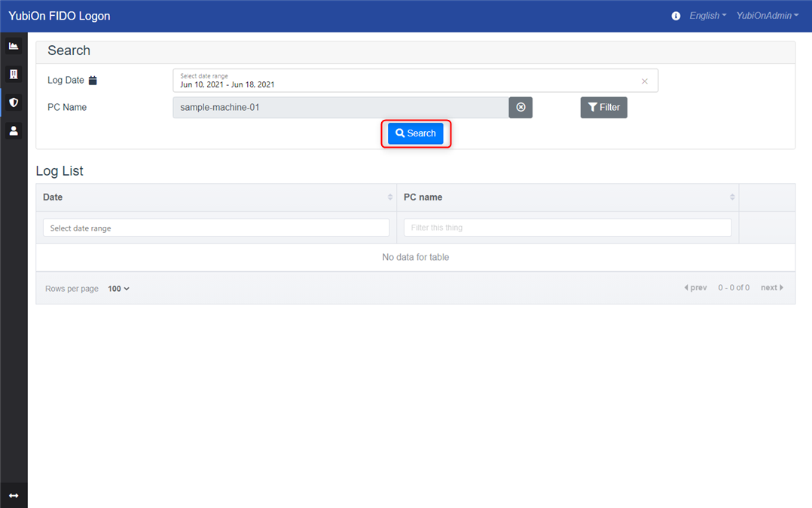Click the PC Name field sample-machine-01
This screenshot has width=812, height=508.
coord(340,107)
